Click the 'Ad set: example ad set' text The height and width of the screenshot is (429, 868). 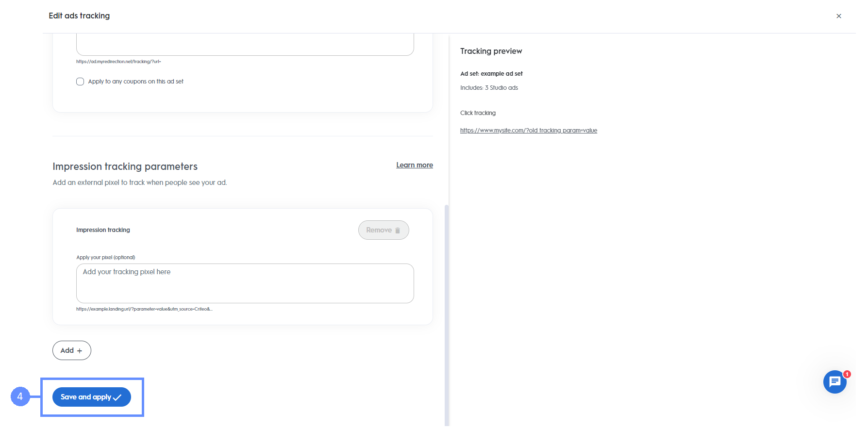pyautogui.click(x=491, y=74)
